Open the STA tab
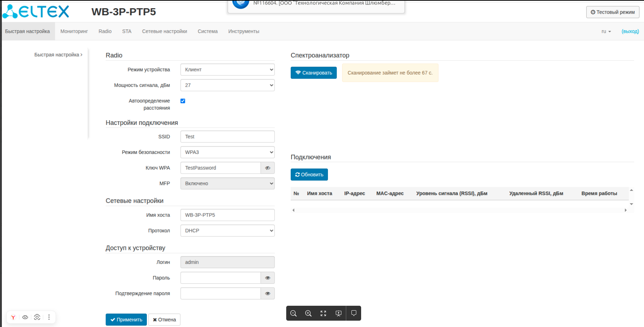 (127, 31)
